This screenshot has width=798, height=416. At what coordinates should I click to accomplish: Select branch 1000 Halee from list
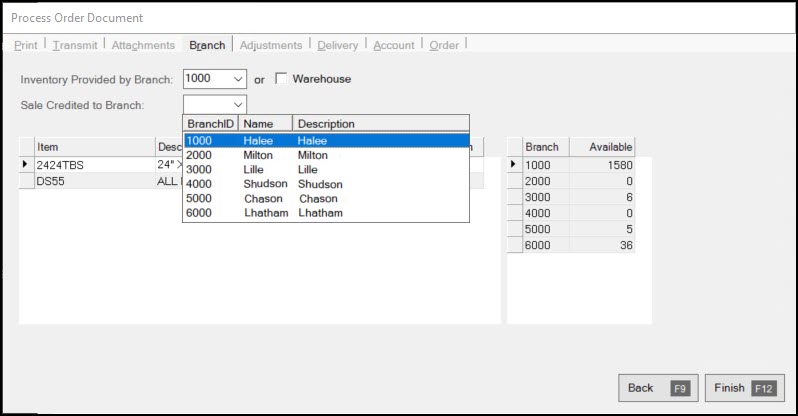(x=325, y=141)
